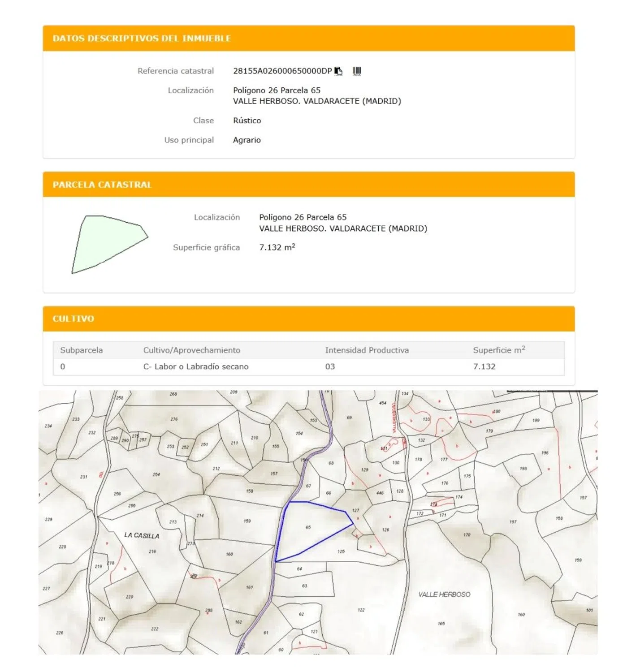The image size is (636, 672).
Task: Select the Labor o Labradío secano row
Action: pos(196,366)
